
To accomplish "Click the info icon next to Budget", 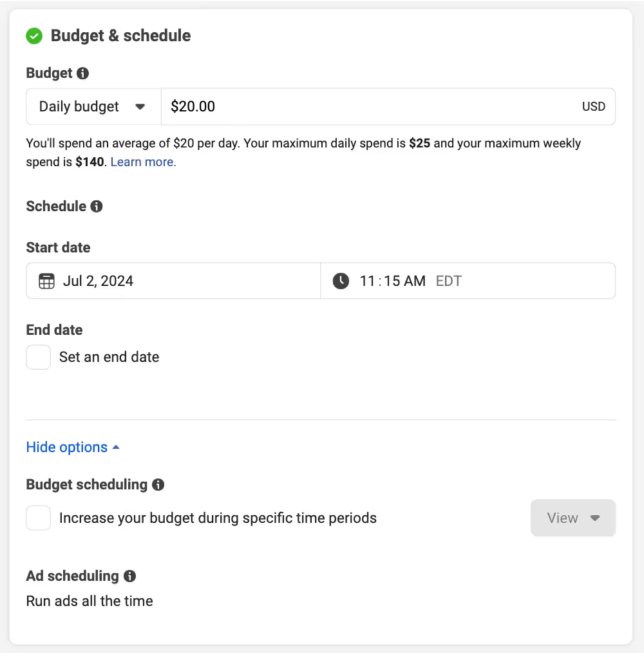I will click(x=82, y=73).
